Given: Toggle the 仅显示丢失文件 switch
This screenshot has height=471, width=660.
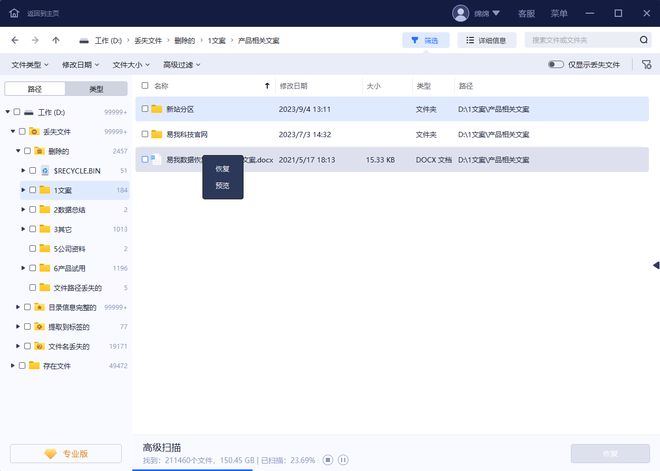Looking at the screenshot, I should coord(556,64).
